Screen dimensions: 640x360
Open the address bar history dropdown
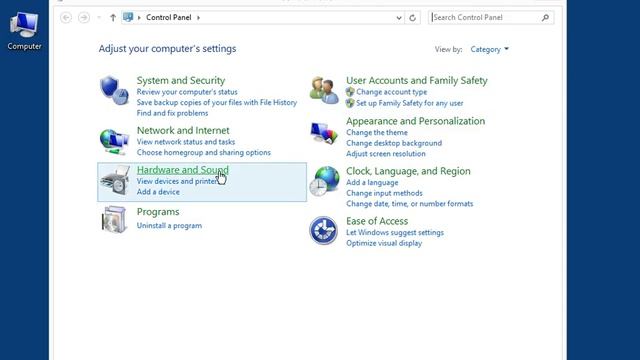click(399, 18)
